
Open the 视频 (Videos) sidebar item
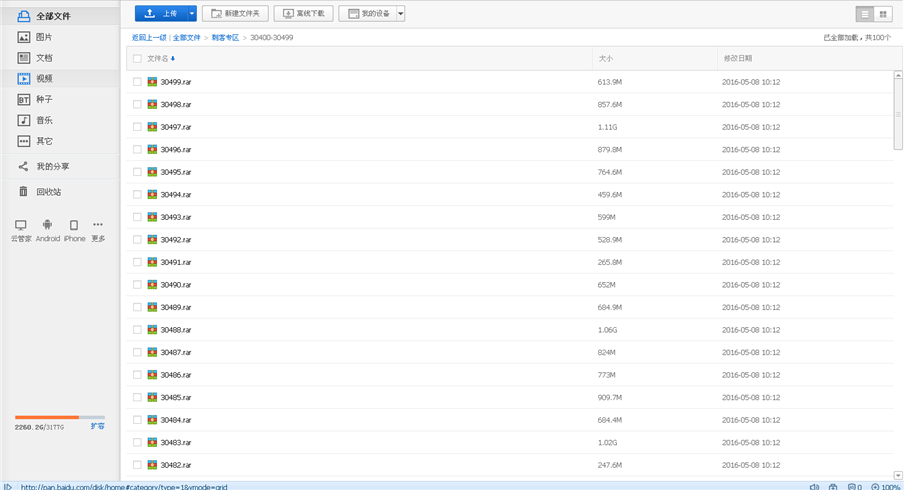[44, 78]
